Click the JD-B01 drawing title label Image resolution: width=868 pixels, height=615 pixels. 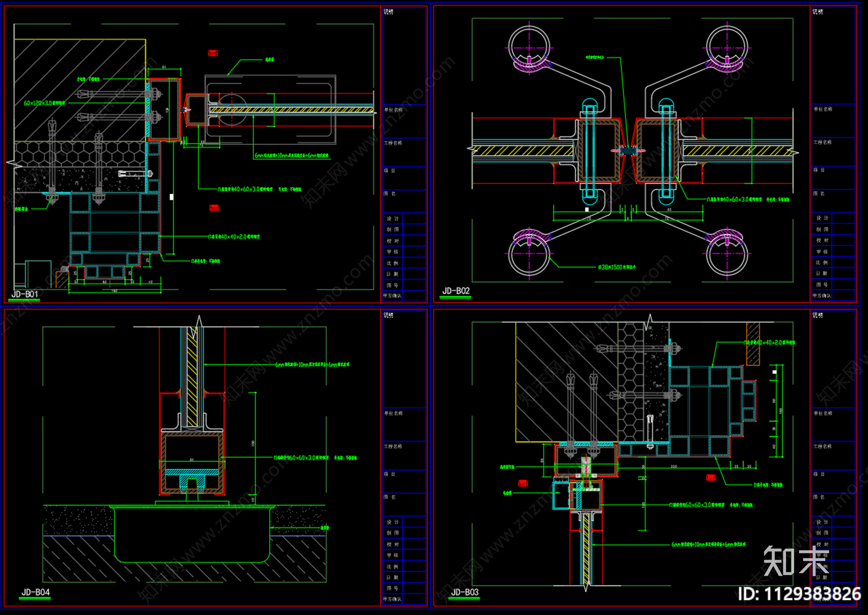click(x=25, y=294)
